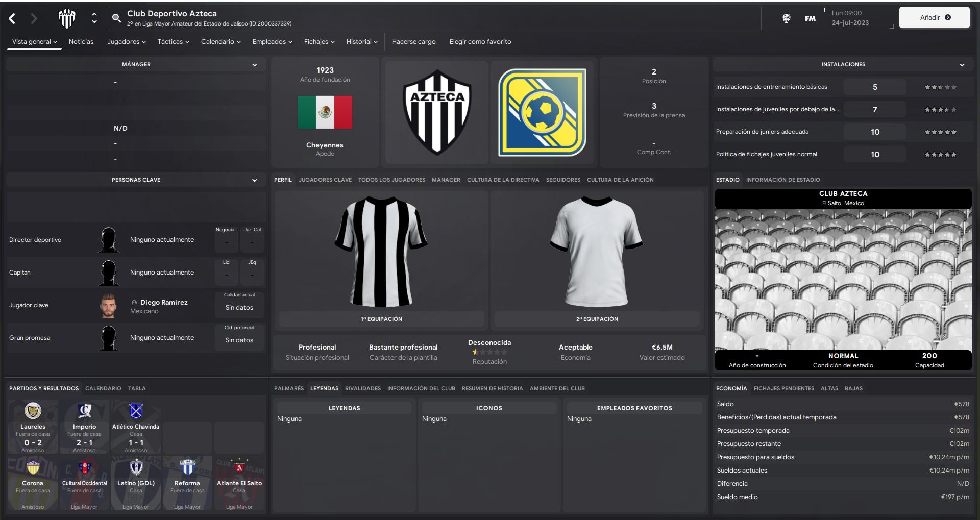Viewport: 980px width, 520px height.
Task: Open the Seguidores tab
Action: 563,180
